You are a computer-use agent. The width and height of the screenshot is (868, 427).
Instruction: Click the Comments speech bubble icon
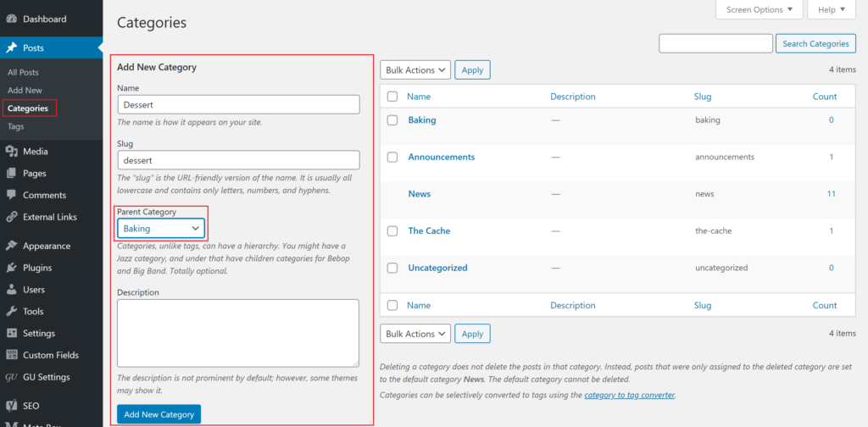[x=11, y=195]
